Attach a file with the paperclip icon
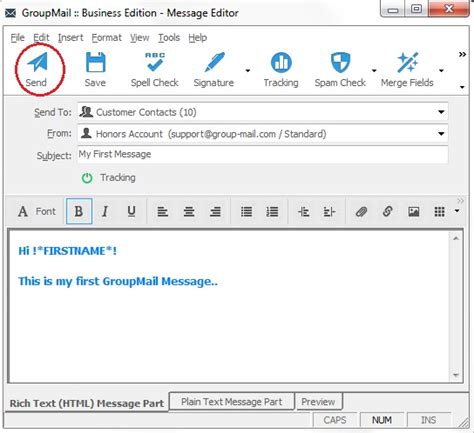The height and width of the screenshot is (433, 474). 361,212
